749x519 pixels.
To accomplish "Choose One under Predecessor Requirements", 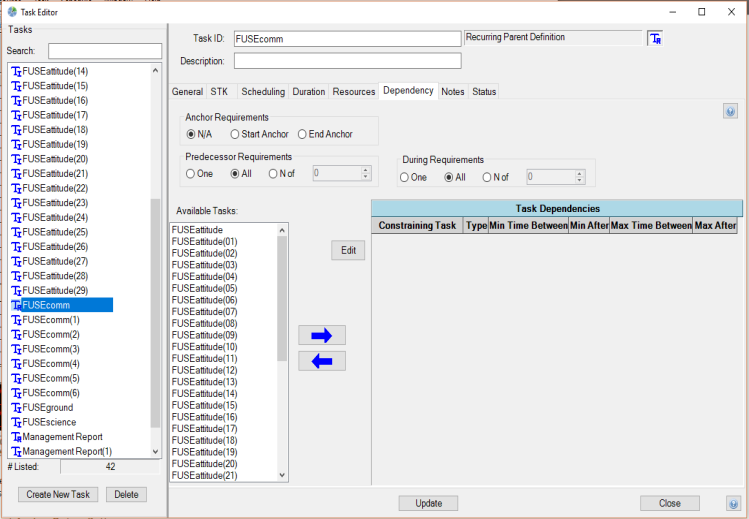I will (190, 173).
